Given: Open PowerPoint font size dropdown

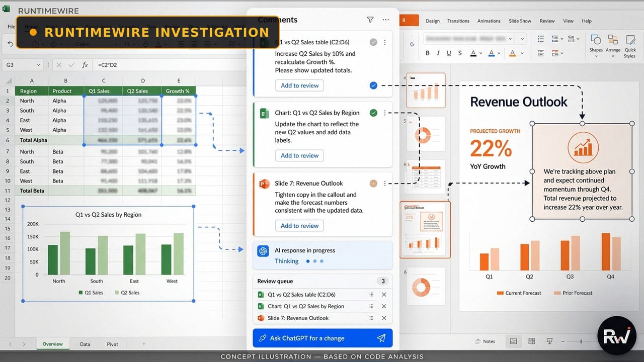Looking at the screenshot, I should 523,39.
